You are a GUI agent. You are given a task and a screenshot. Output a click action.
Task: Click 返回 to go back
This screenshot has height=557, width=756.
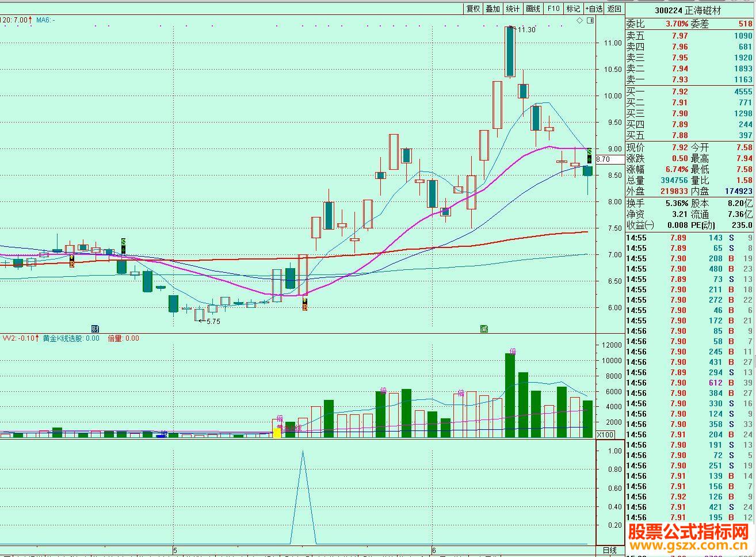click(x=614, y=9)
